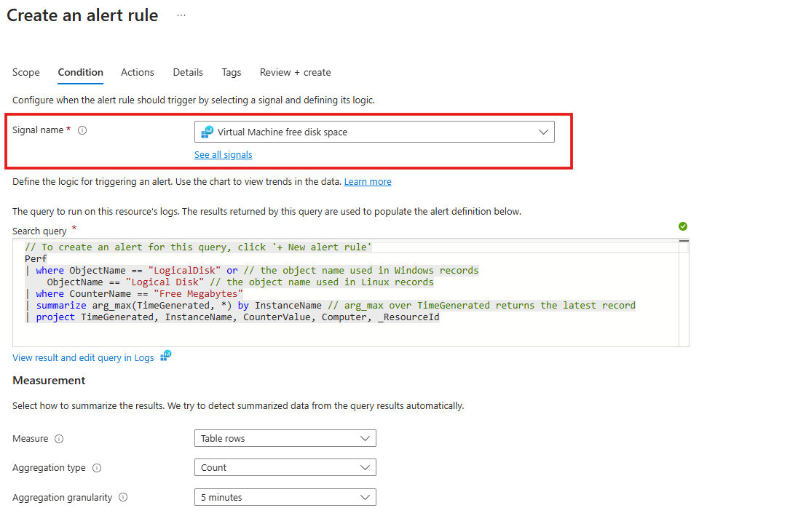Open the Measure dropdown showing Table rows
This screenshot has width=790, height=532.
tap(285, 438)
